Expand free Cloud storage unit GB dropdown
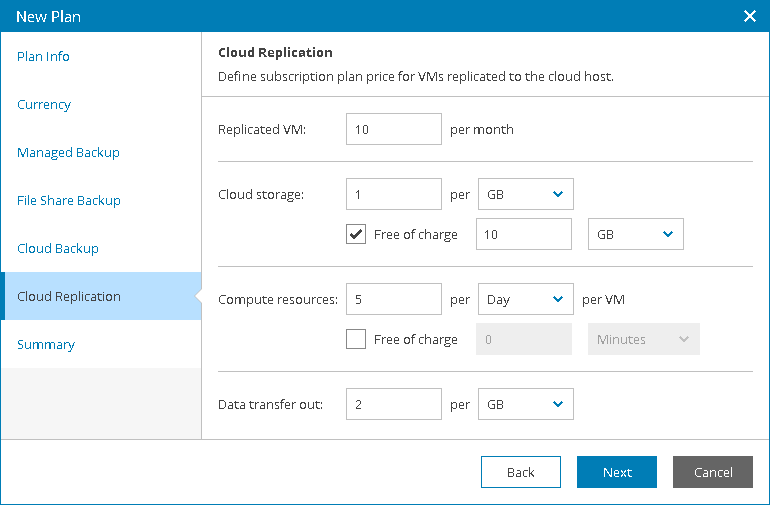770x505 pixels. pyautogui.click(x=635, y=234)
